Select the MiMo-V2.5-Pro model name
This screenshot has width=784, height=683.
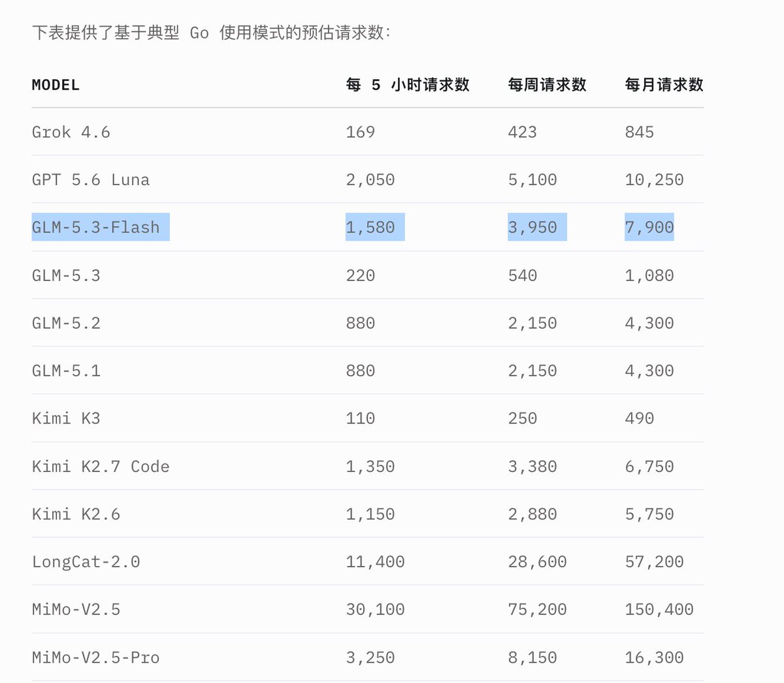click(95, 658)
